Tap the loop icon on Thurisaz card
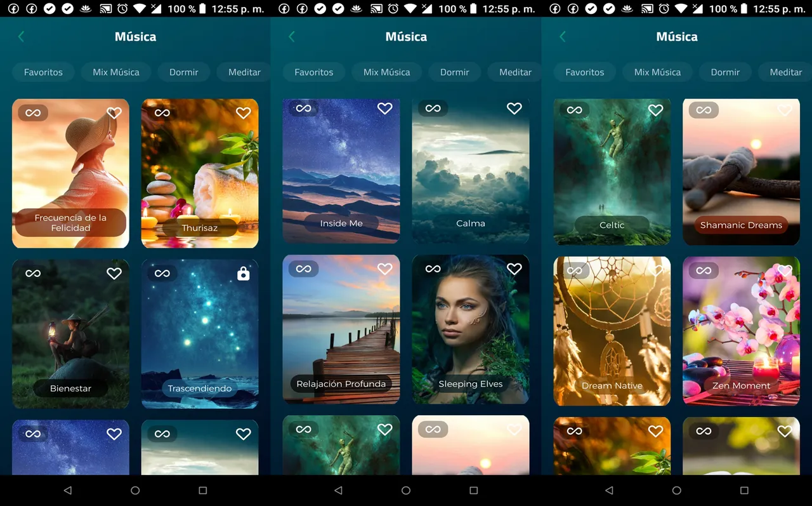 point(162,113)
